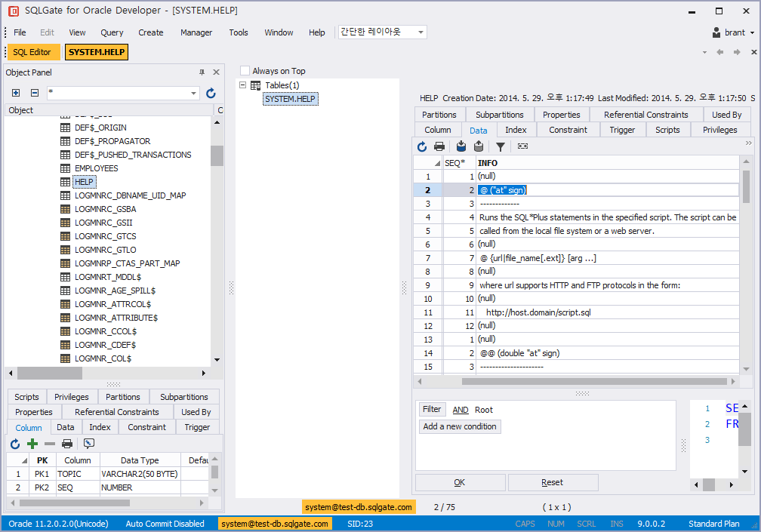Screen dimensions: 761x532
Task: Expand all objects with plus icon
Action: coord(16,93)
